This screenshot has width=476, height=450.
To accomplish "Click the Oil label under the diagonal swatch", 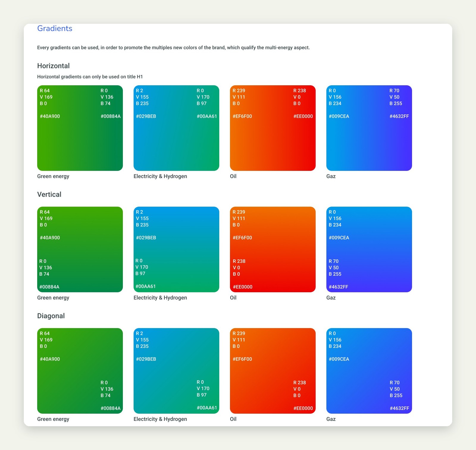I will [233, 419].
